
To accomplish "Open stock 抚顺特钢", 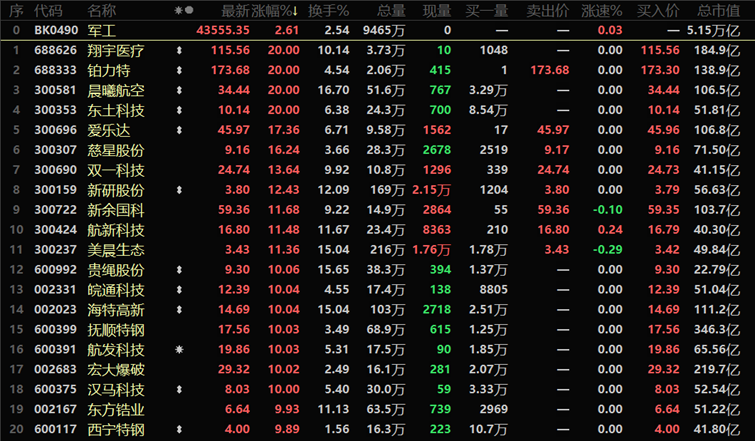I will click(116, 330).
